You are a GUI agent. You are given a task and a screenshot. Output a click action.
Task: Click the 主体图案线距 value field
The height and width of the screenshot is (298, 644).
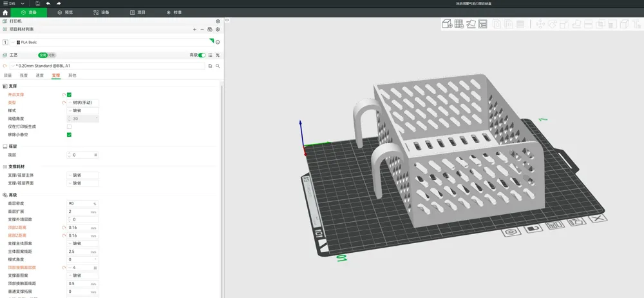(82, 252)
